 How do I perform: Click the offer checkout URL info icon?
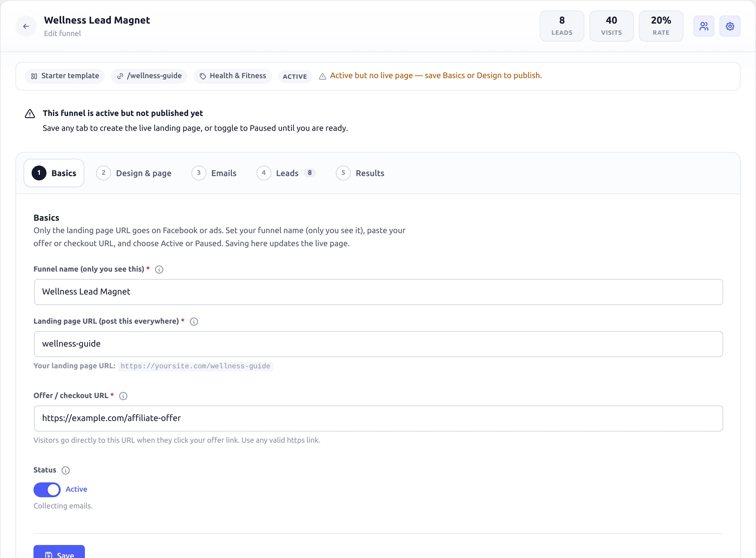point(123,396)
